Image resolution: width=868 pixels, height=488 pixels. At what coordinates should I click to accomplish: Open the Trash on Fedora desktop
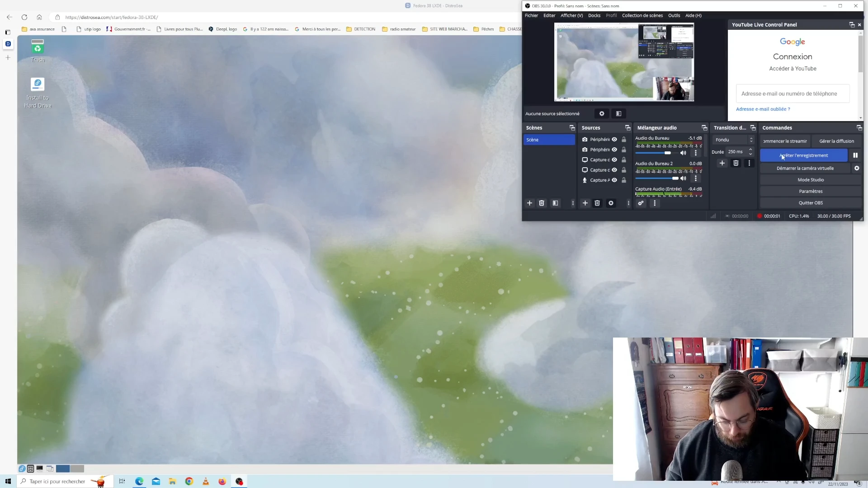[x=38, y=50]
